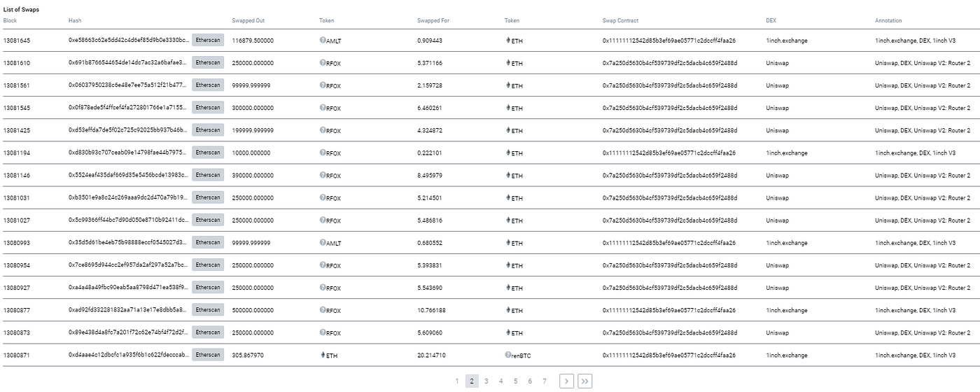This screenshot has height=392, width=980.
Task: Select hash starting 0xe58663c62e5dd42c
Action: 129,41
